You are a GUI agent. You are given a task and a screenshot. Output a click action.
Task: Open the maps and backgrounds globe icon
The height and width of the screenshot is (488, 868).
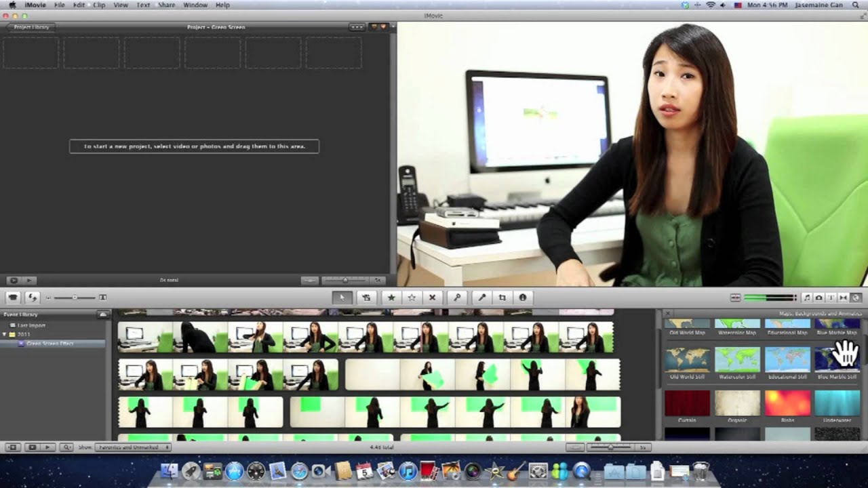[x=856, y=298]
